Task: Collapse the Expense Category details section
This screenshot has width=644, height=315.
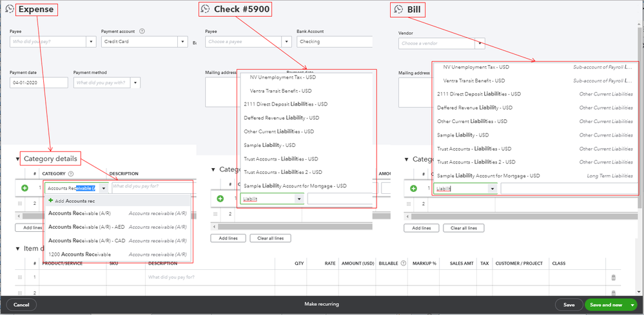Action: (17, 158)
